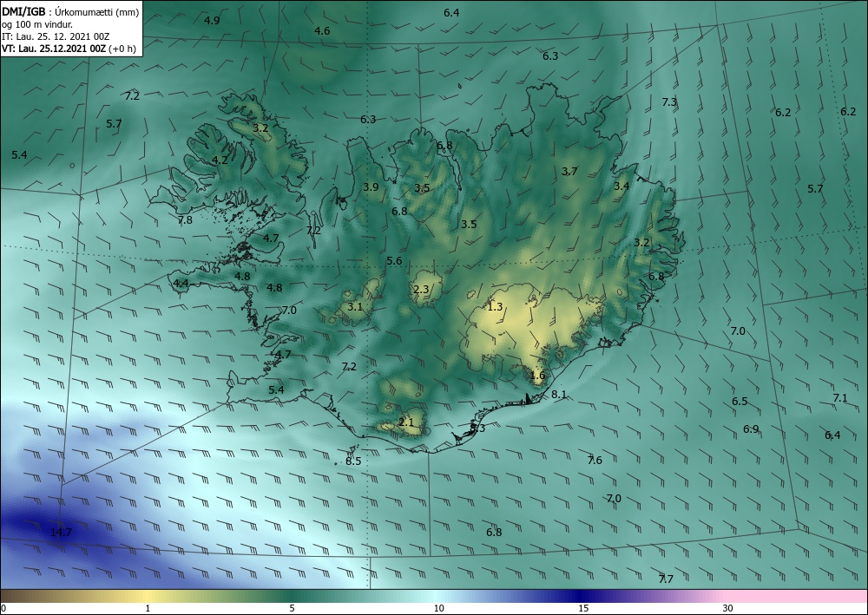Select the 7.1 reading in the eastern sea
Image resolution: width=868 pixels, height=615 pixels.
[x=839, y=397]
